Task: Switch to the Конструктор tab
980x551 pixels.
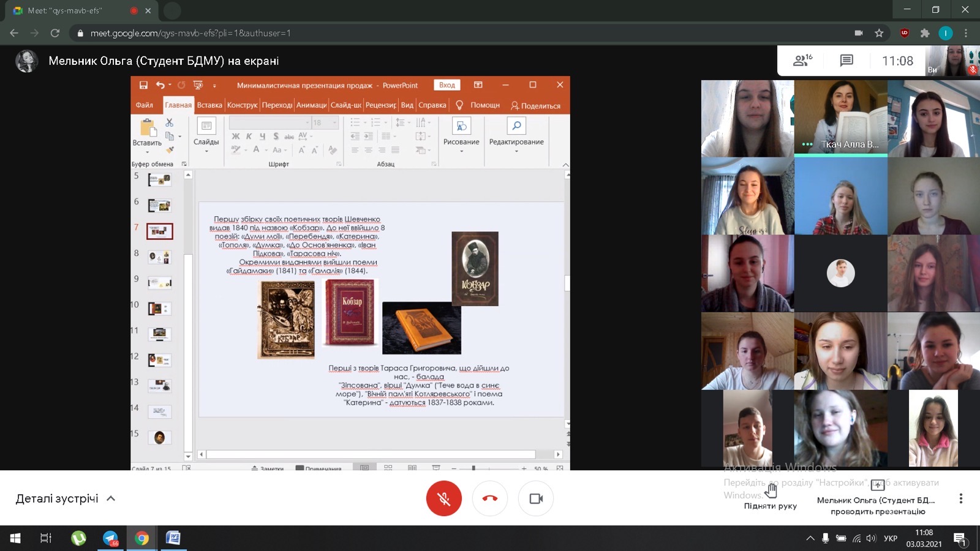Action: (242, 105)
